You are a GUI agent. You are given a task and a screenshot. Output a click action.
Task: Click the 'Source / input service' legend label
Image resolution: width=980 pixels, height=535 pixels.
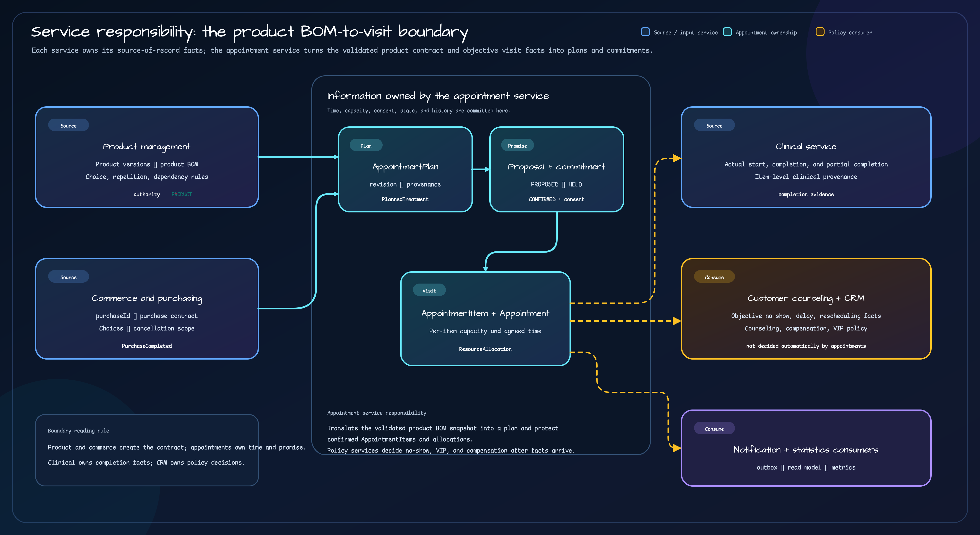coord(686,33)
